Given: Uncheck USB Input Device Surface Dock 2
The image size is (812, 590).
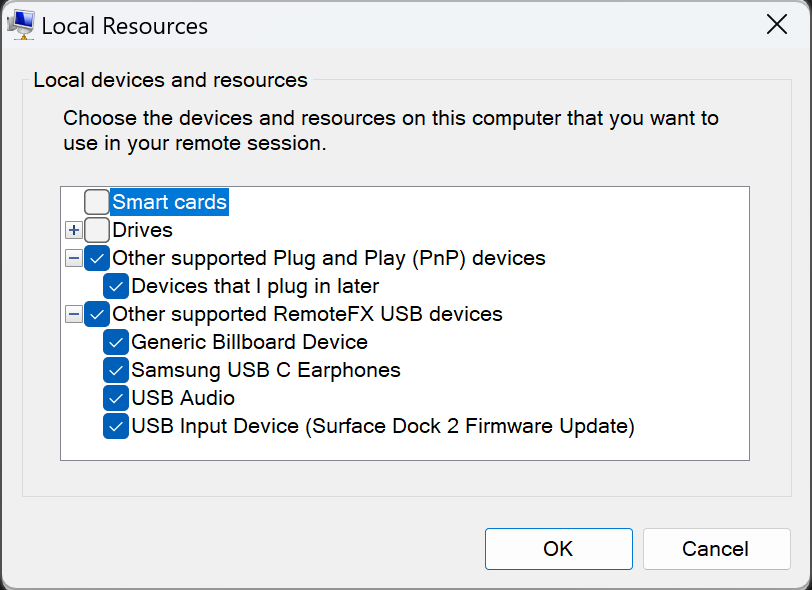Looking at the screenshot, I should tap(116, 426).
